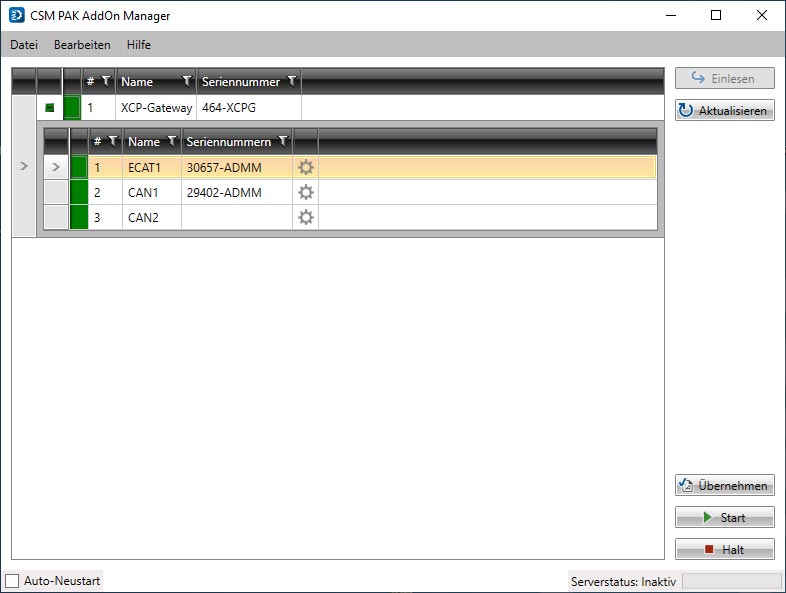Click filter icon on Seriennummer column
Image resolution: width=786 pixels, height=593 pixels.
[x=292, y=81]
